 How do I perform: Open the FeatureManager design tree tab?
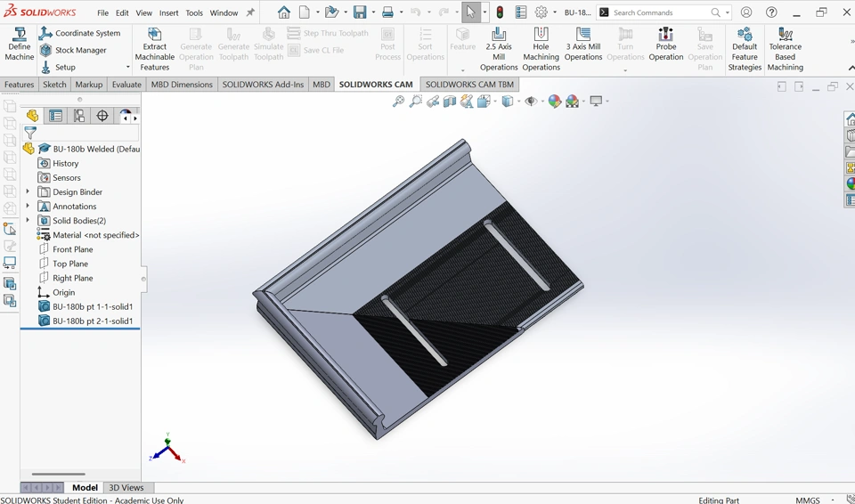(32, 116)
